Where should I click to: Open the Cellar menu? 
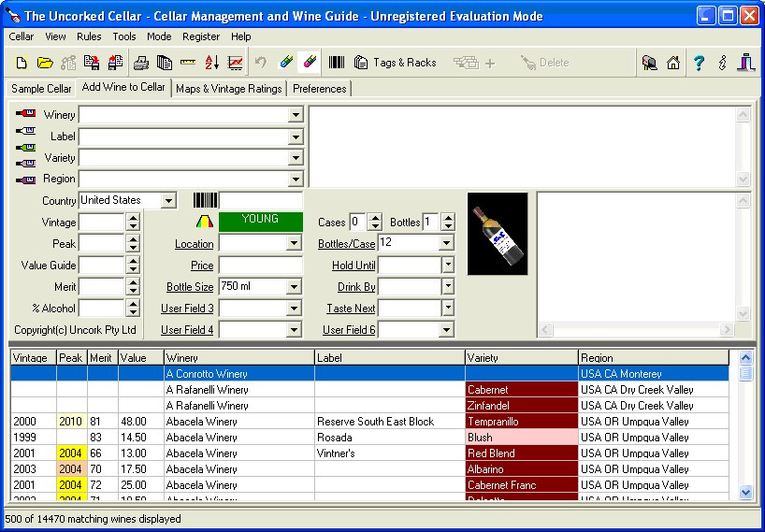click(22, 36)
